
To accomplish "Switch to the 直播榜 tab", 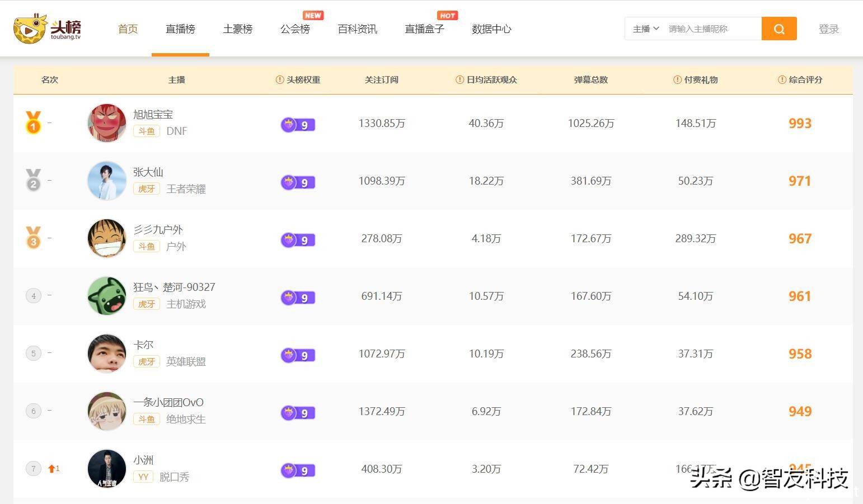I will point(180,29).
